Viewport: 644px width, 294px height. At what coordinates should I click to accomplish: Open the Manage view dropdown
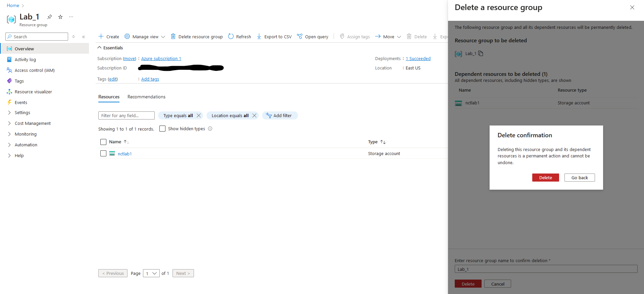tap(145, 37)
